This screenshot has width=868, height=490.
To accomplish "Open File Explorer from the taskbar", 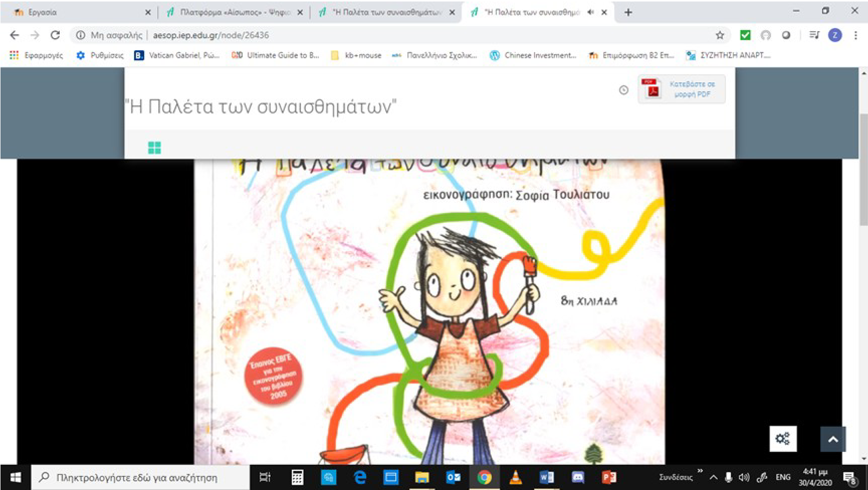I will point(422,477).
